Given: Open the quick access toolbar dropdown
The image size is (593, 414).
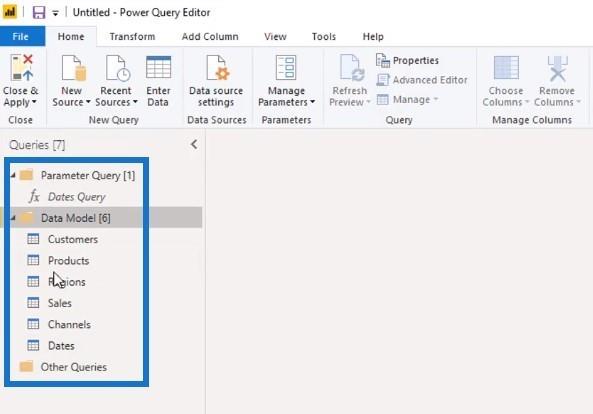Looking at the screenshot, I should point(56,13).
